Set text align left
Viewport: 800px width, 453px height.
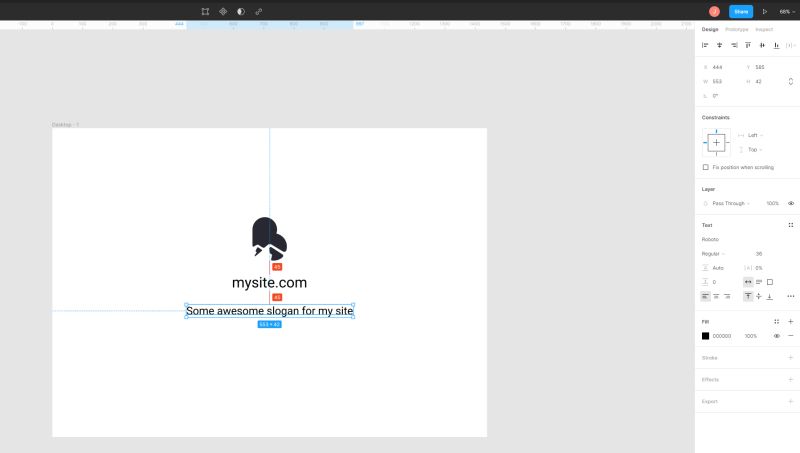click(x=705, y=296)
